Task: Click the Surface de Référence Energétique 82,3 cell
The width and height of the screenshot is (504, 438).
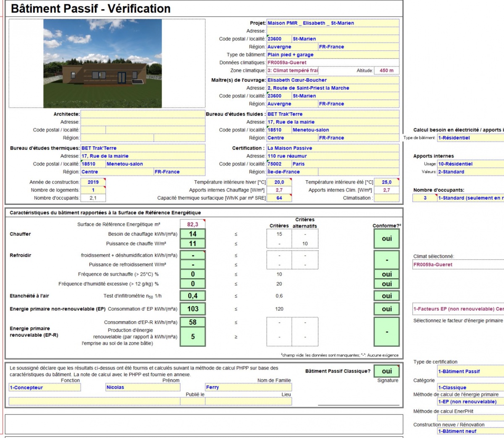Action: (x=193, y=224)
